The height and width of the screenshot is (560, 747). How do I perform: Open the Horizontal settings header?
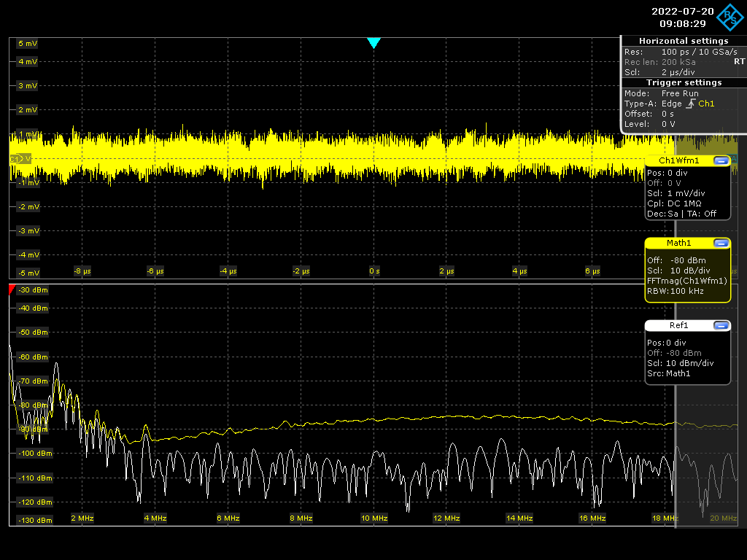tap(683, 41)
